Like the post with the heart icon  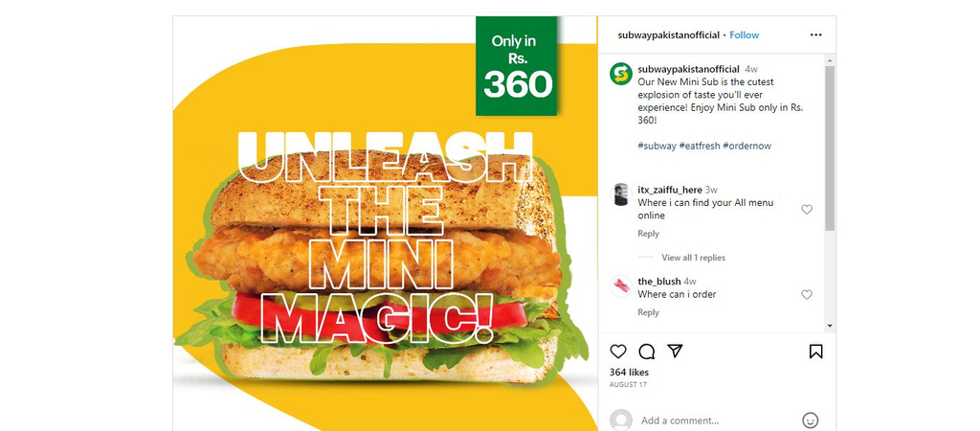(x=617, y=352)
